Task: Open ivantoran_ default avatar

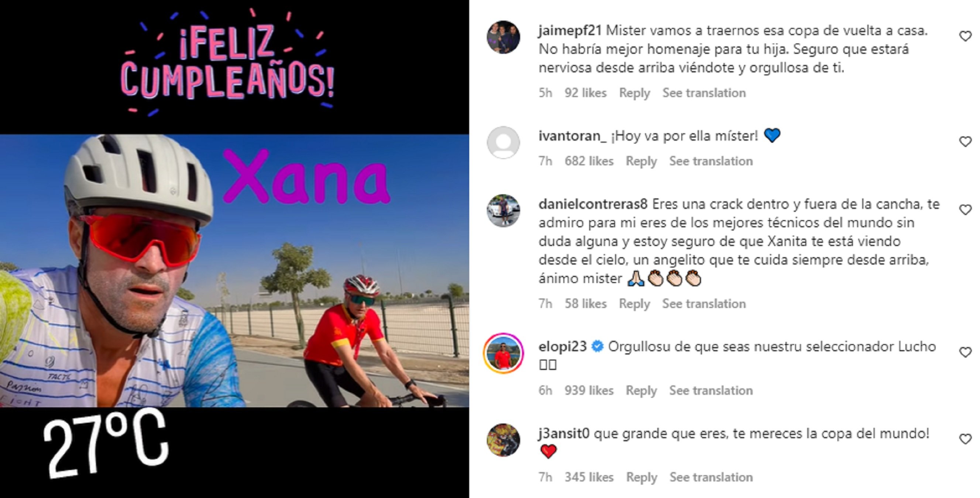Action: (x=503, y=142)
